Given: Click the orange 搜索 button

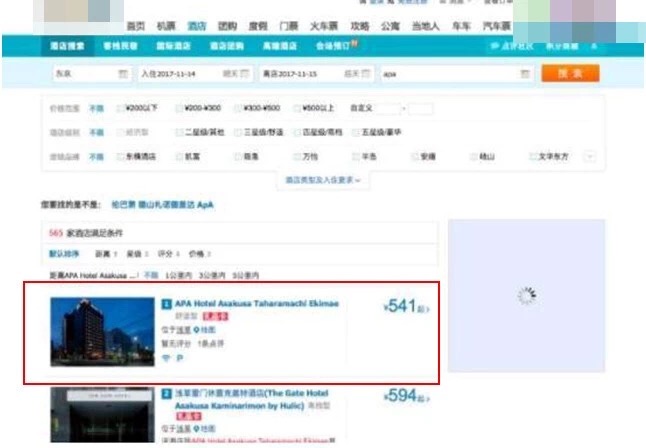Looking at the screenshot, I should pos(570,73).
